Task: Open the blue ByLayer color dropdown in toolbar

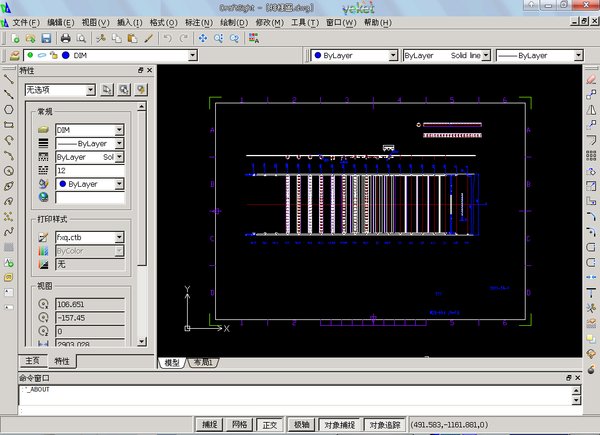Action: tap(393, 56)
